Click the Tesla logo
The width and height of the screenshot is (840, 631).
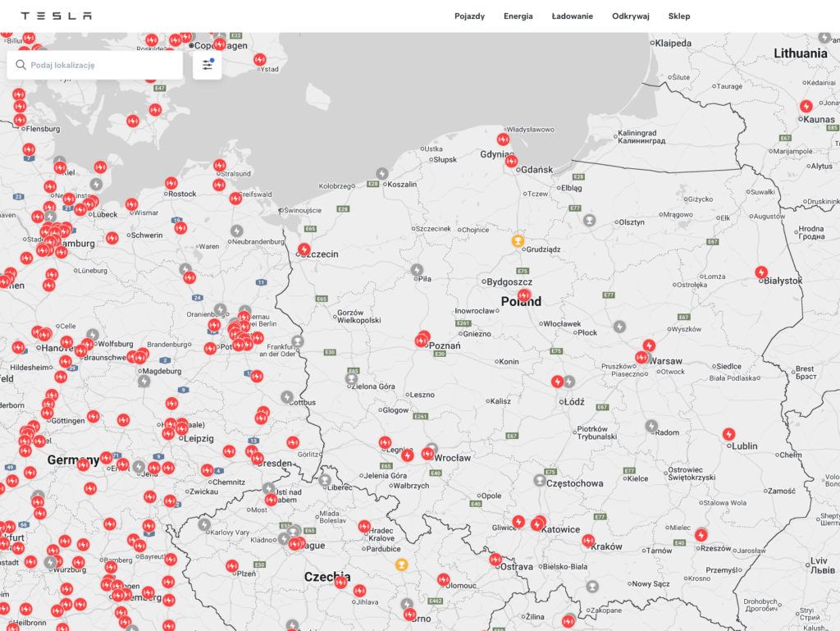point(56,16)
